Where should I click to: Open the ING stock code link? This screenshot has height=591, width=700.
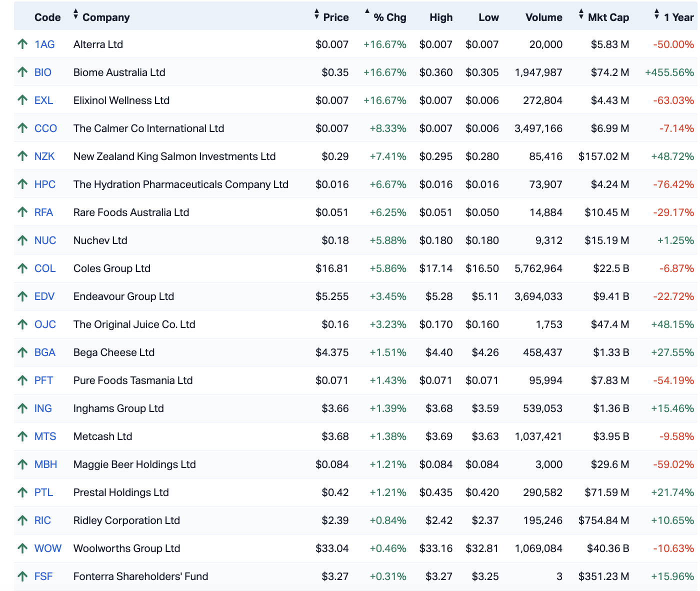click(43, 408)
